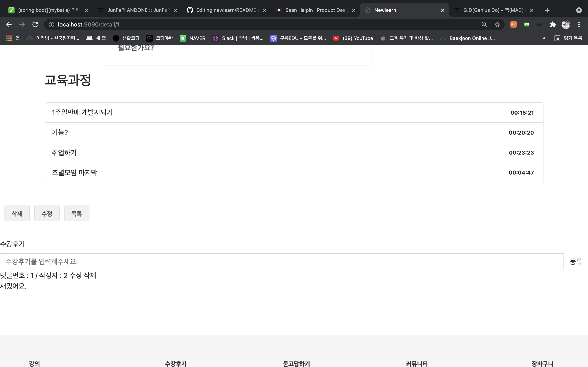
Task: Reload the current page
Action: coord(35,24)
